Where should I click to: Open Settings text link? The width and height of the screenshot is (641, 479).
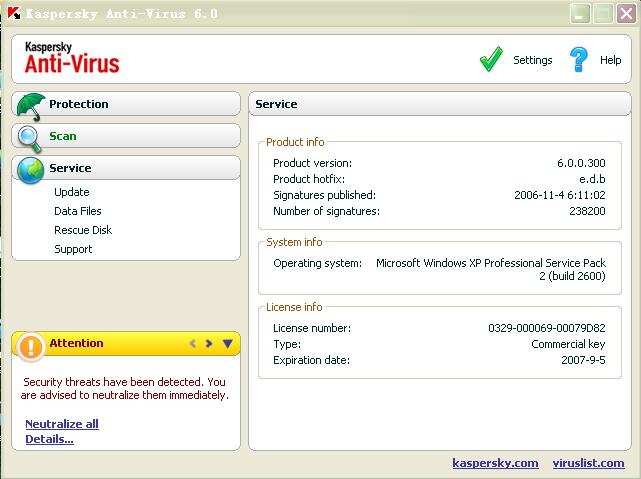click(533, 60)
